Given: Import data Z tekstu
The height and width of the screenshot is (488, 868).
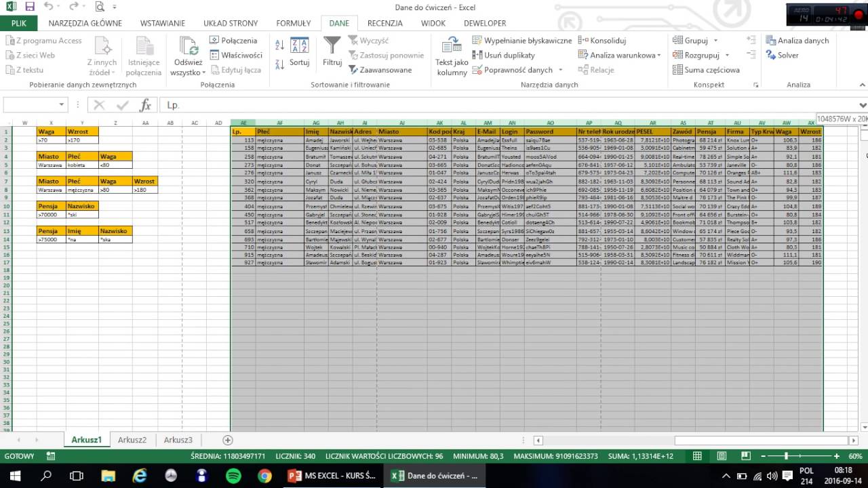Looking at the screenshot, I should 25,70.
